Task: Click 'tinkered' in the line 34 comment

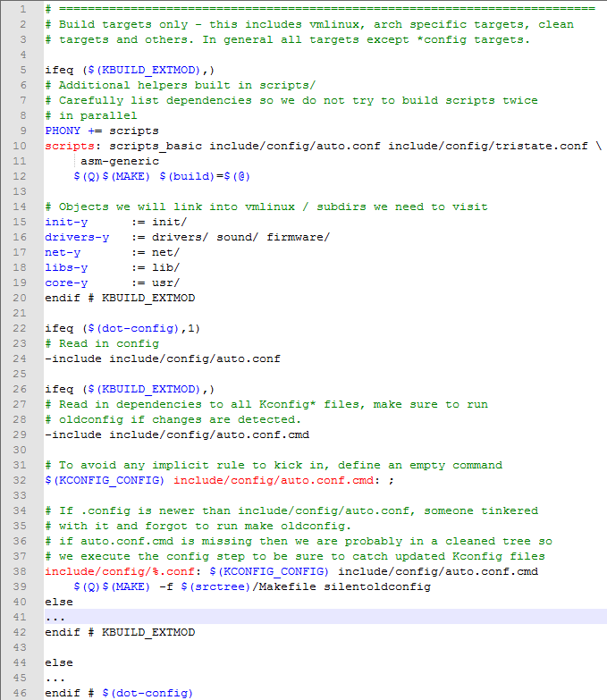Action: [x=510, y=510]
